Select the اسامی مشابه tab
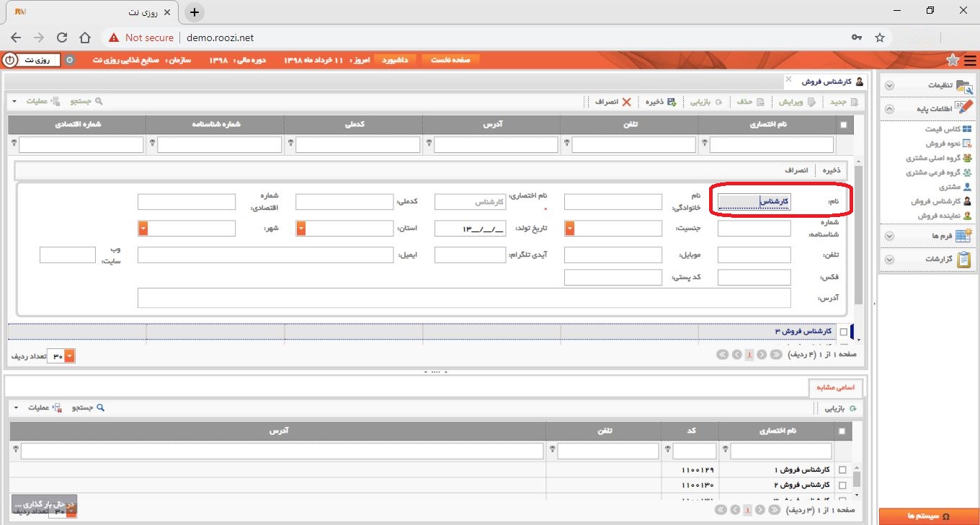 (836, 387)
